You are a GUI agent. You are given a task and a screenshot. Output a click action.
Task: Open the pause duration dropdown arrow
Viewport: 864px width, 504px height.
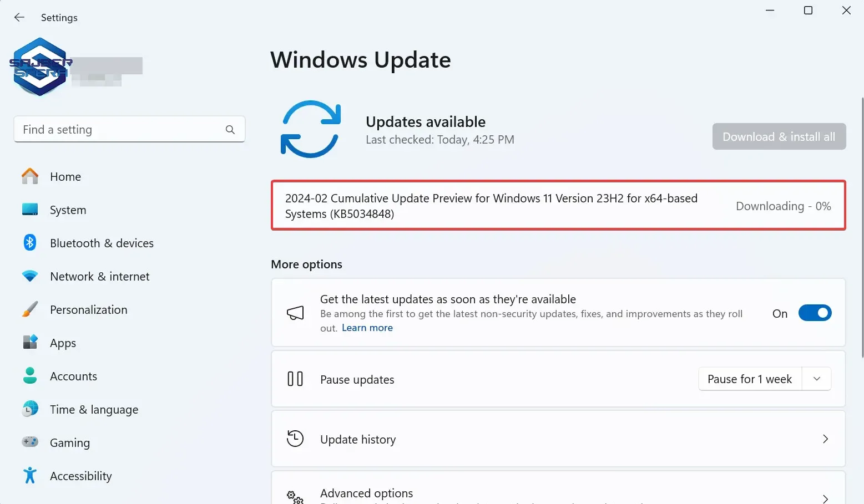pyautogui.click(x=817, y=379)
